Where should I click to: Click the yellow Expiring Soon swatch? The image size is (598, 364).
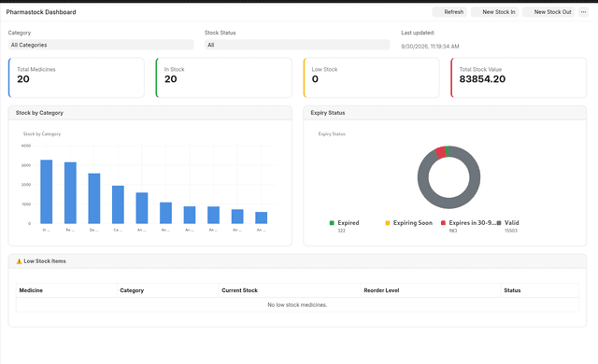[x=388, y=223]
